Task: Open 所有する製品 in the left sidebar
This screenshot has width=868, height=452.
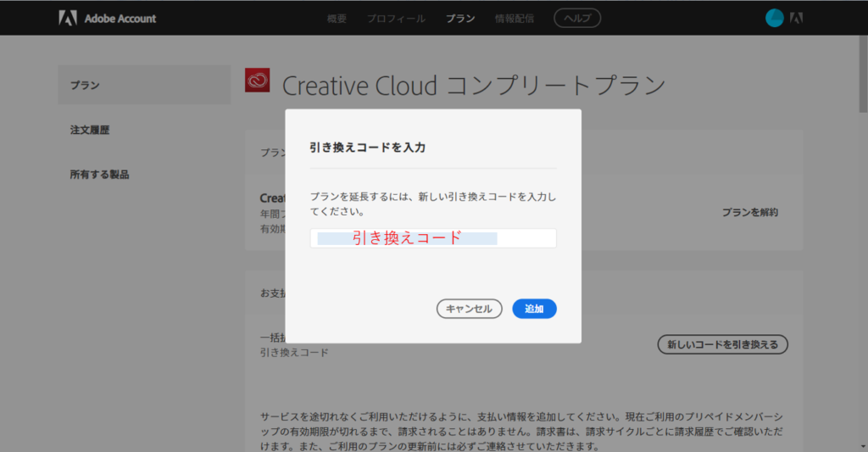Action: 100,175
